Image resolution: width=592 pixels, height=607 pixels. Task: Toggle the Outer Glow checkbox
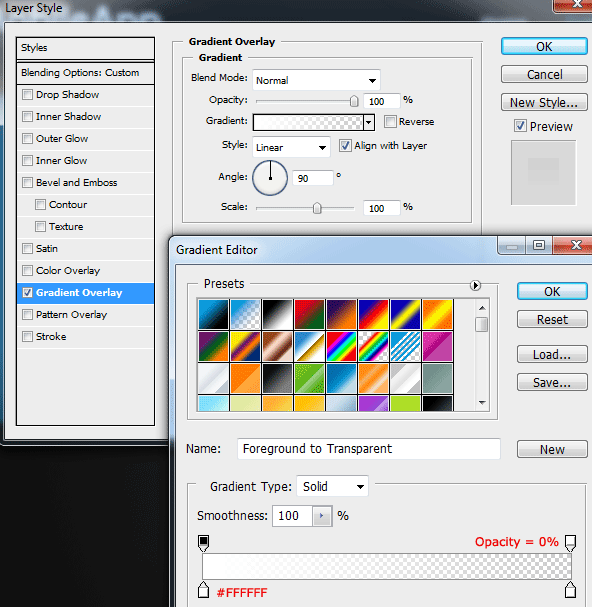point(27,139)
